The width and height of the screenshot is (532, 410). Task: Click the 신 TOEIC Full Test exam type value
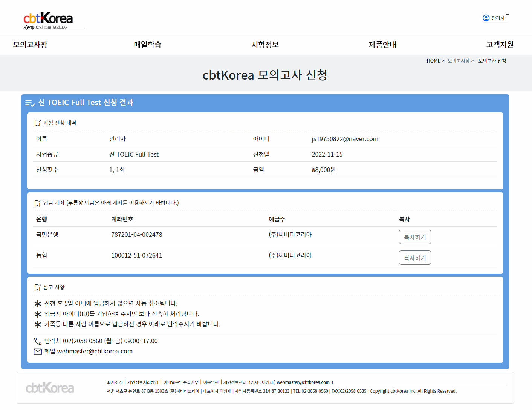coord(134,154)
